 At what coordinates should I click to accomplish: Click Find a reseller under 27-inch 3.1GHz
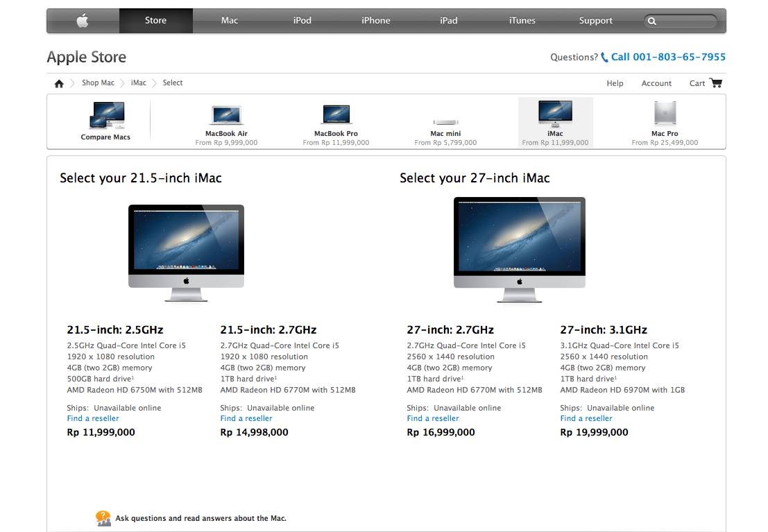(x=586, y=418)
